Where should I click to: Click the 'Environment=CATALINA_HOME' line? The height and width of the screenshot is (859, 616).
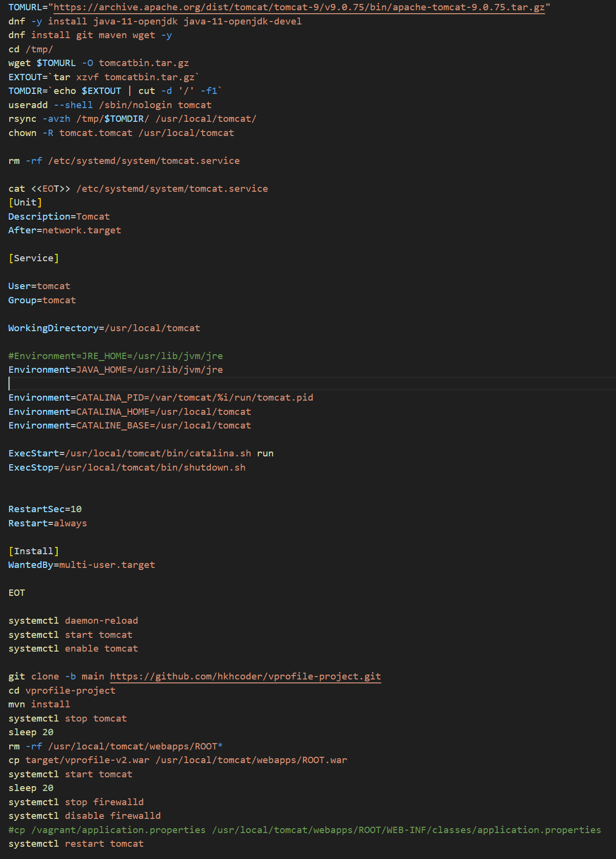[130, 411]
